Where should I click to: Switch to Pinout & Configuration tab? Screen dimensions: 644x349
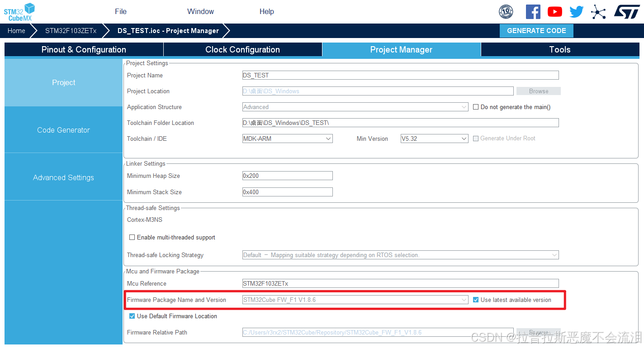pyautogui.click(x=84, y=50)
